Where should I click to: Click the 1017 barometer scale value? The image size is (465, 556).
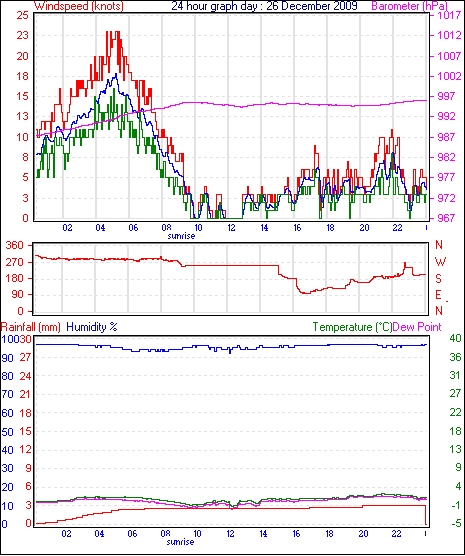449,15
